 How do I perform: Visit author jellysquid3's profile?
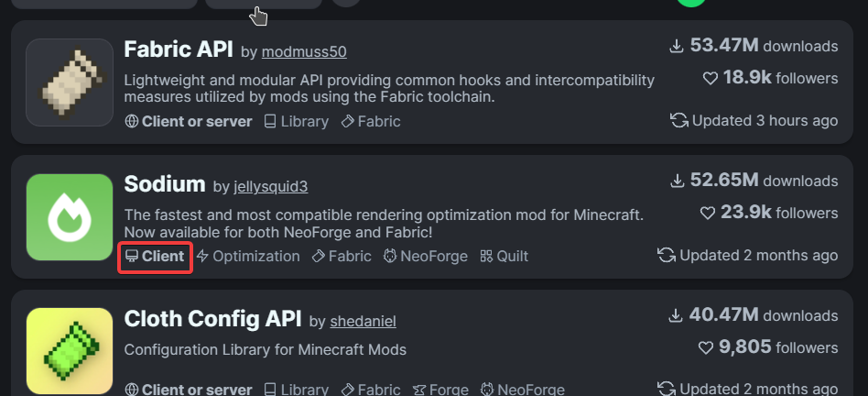[x=270, y=187]
